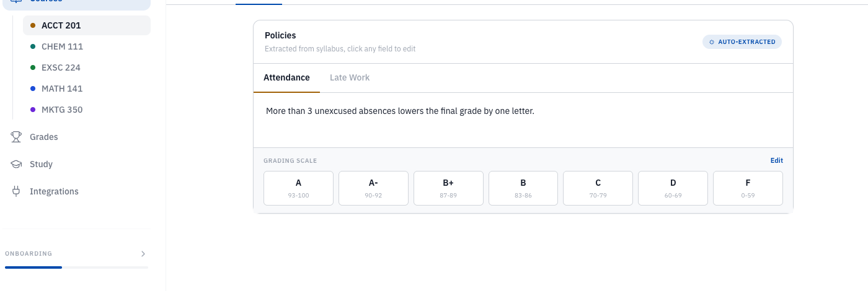Image resolution: width=868 pixels, height=291 pixels.
Task: Expand the Onboarding section chevron
Action: [x=143, y=254]
